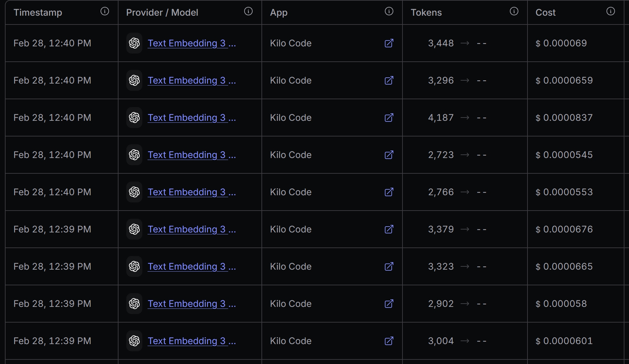Click Kilo Code app in 2,902 tokens row

[x=291, y=304]
